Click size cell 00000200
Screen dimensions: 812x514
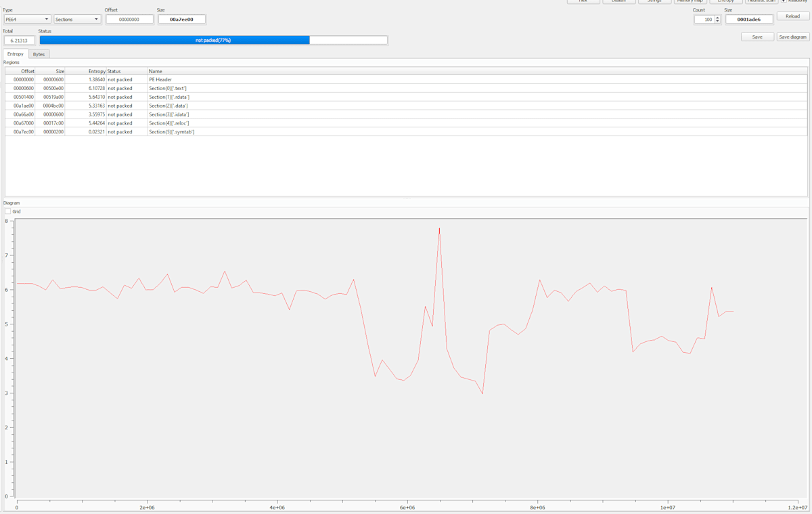pyautogui.click(x=53, y=132)
